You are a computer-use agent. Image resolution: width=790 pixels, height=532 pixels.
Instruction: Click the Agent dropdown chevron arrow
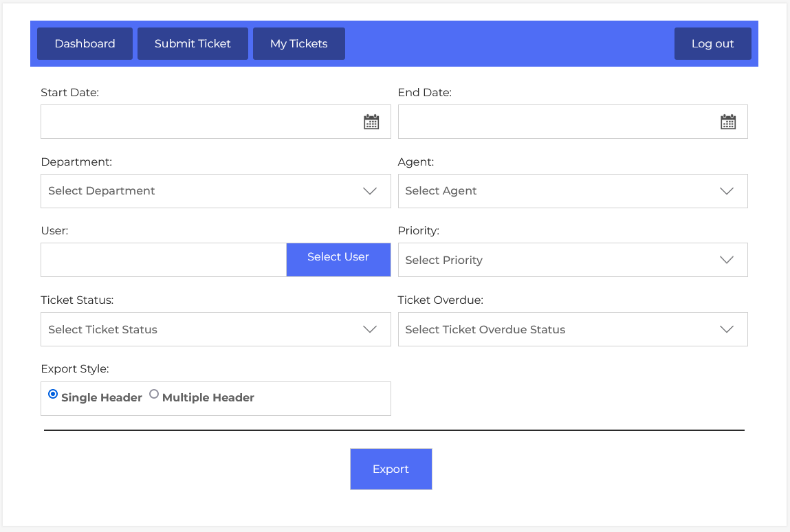coord(727,191)
